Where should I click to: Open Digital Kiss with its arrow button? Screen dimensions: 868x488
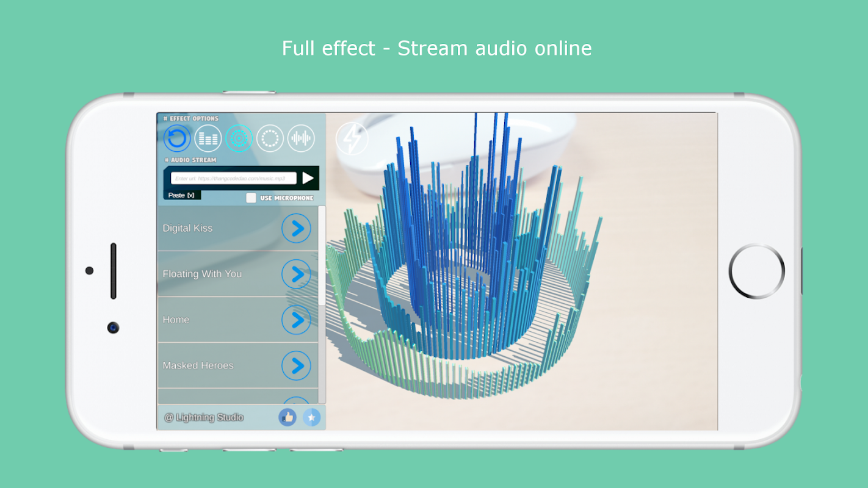point(296,228)
